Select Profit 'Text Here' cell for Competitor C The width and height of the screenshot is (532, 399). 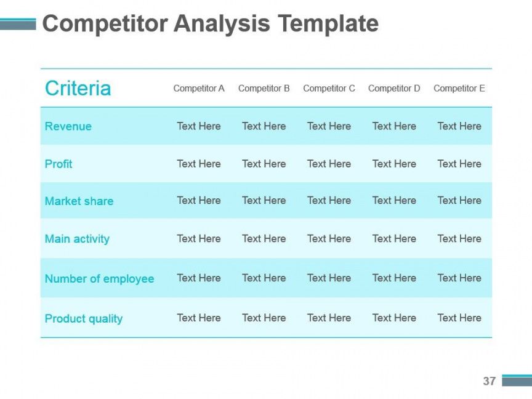329,164
